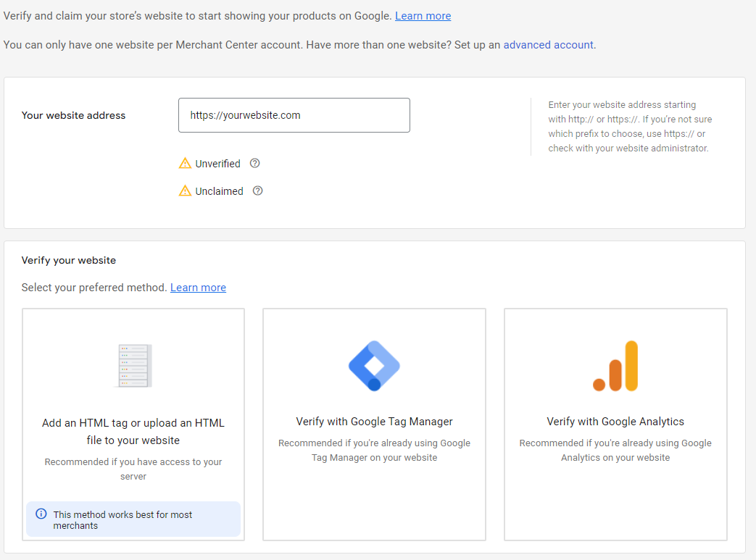756x560 pixels.
Task: Click the server icon in the HTML tag card
Action: (x=133, y=366)
